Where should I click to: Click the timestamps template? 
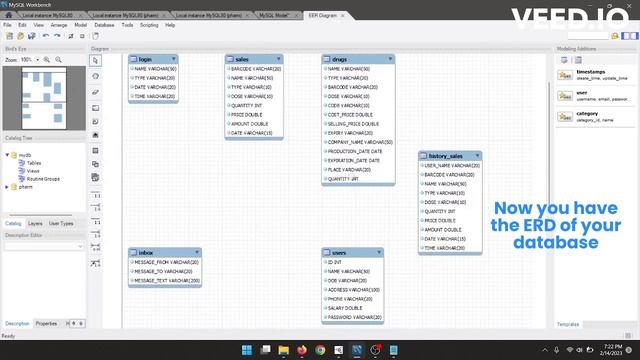click(596, 75)
